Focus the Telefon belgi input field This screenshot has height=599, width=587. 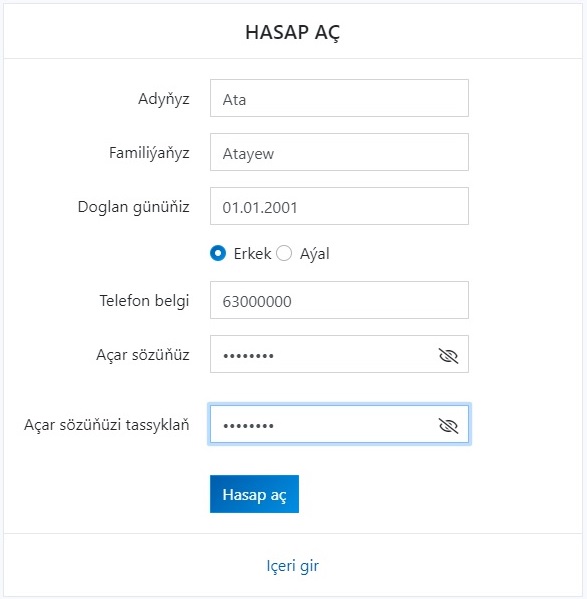coord(339,300)
